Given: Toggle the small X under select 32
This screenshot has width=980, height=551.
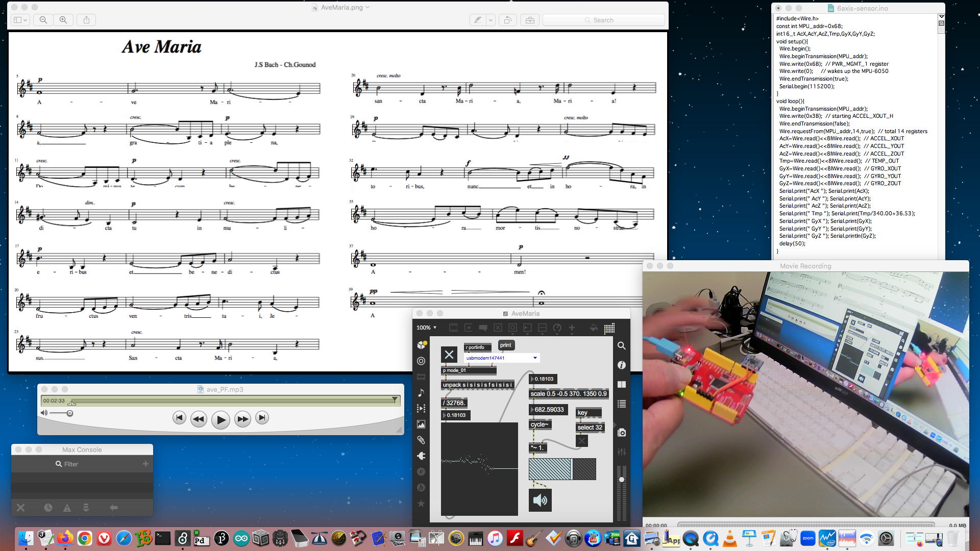Looking at the screenshot, I should coord(582,441).
